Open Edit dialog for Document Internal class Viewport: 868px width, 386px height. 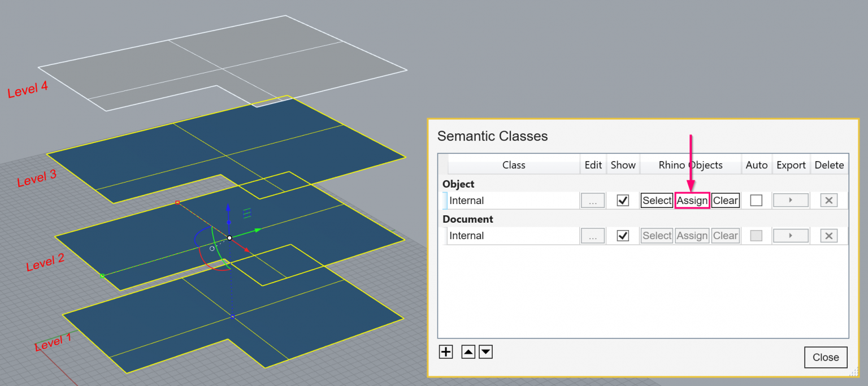click(x=593, y=236)
